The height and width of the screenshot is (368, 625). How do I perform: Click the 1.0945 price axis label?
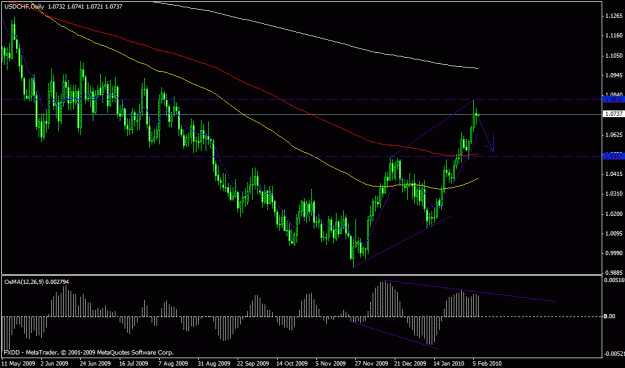614,75
